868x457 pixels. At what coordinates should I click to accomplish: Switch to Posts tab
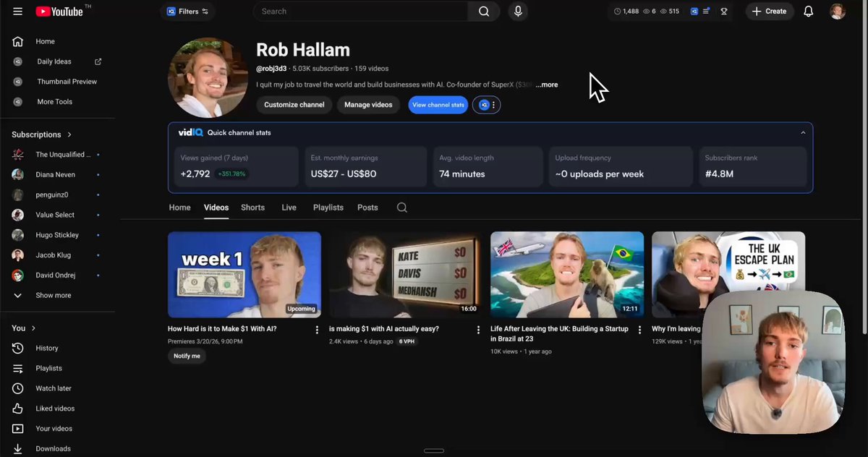pos(367,208)
